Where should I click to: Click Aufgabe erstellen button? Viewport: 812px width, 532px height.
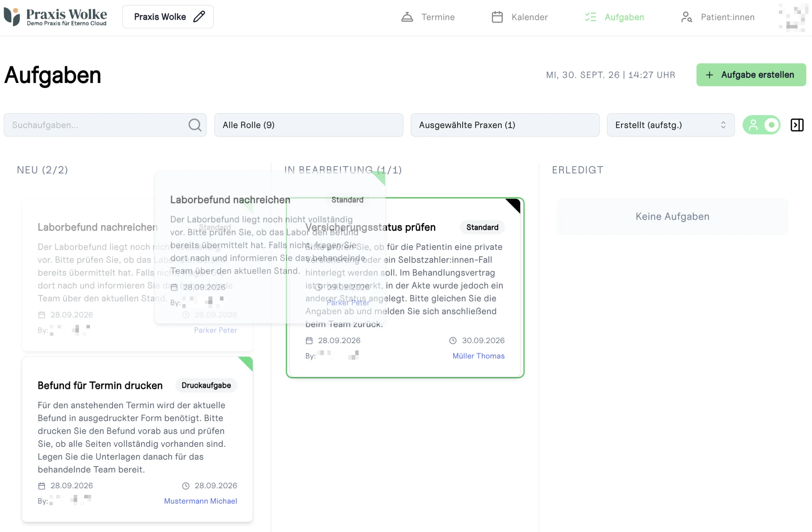(x=751, y=75)
